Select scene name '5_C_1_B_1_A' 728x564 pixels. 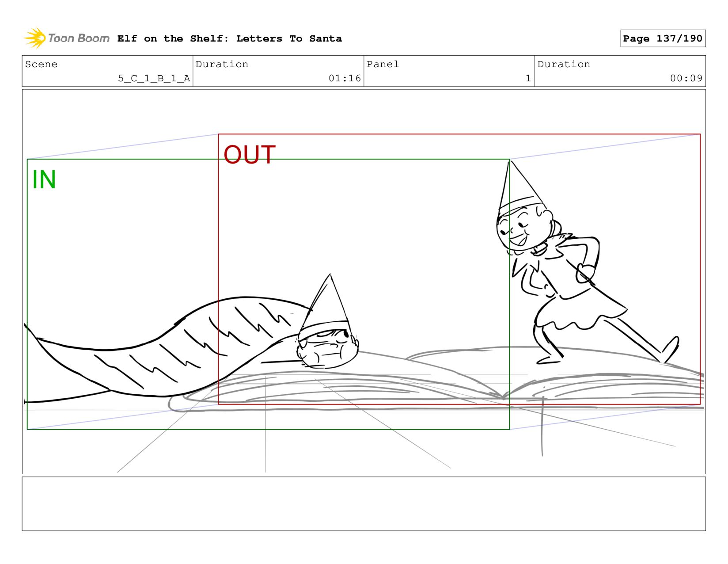(x=154, y=78)
